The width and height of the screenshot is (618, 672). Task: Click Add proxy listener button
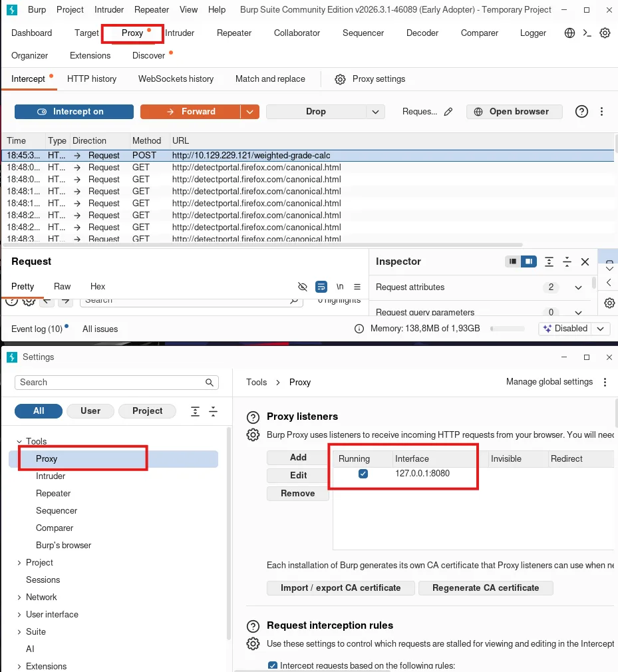(x=298, y=458)
